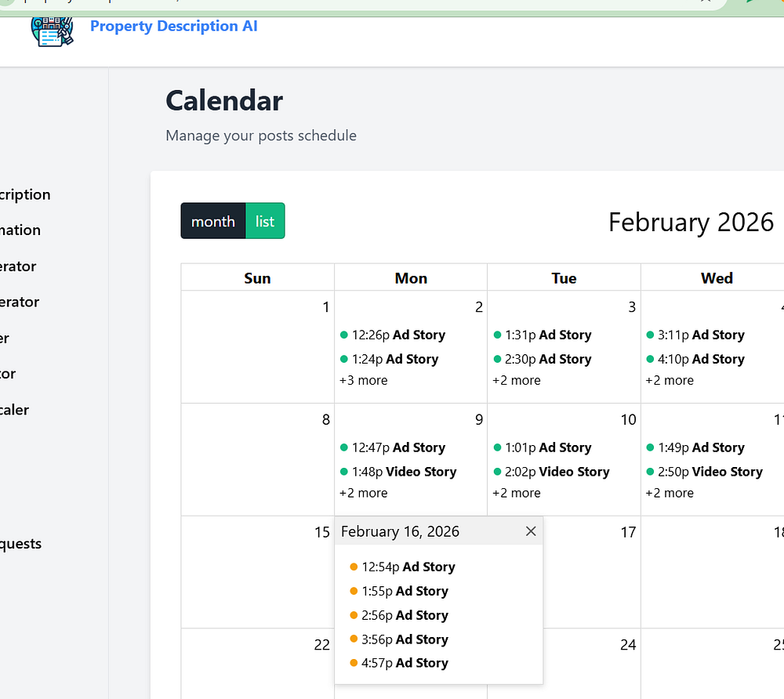Open the 1:55p Ad Story event
This screenshot has width=784, height=699.
pos(399,591)
